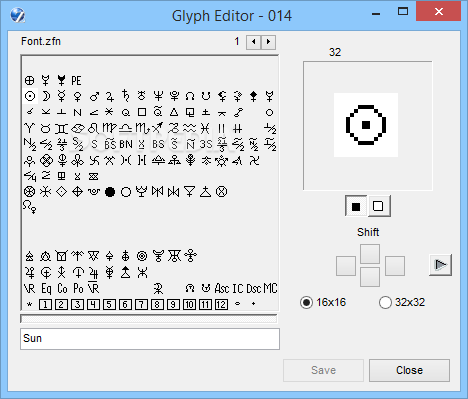The image size is (468, 399).
Task: Choose the Saturn glyph
Action: click(126, 96)
